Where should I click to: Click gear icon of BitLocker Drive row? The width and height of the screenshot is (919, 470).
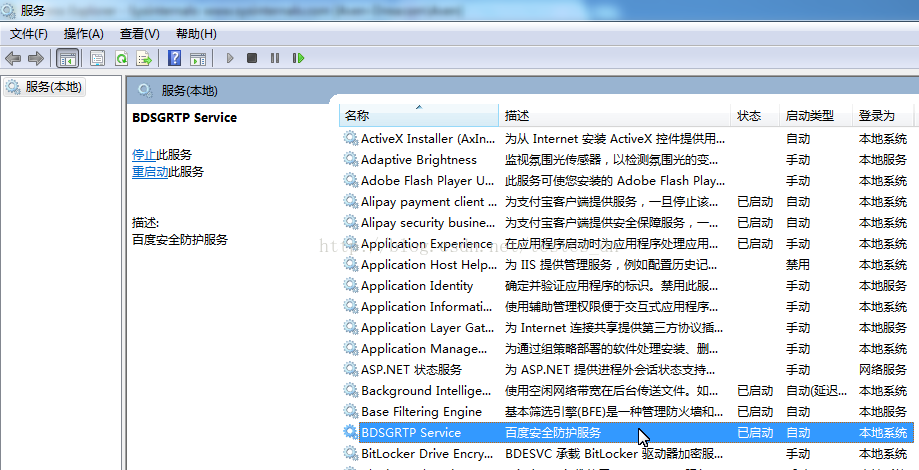point(350,454)
